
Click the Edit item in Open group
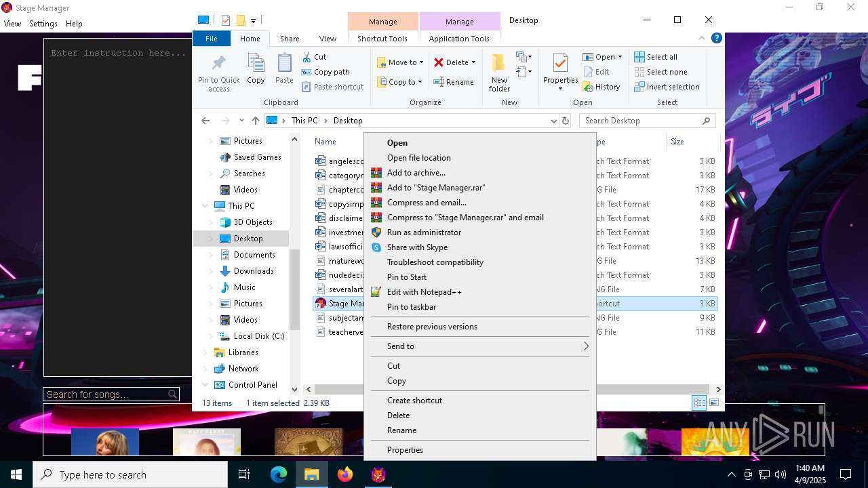pyautogui.click(x=596, y=72)
